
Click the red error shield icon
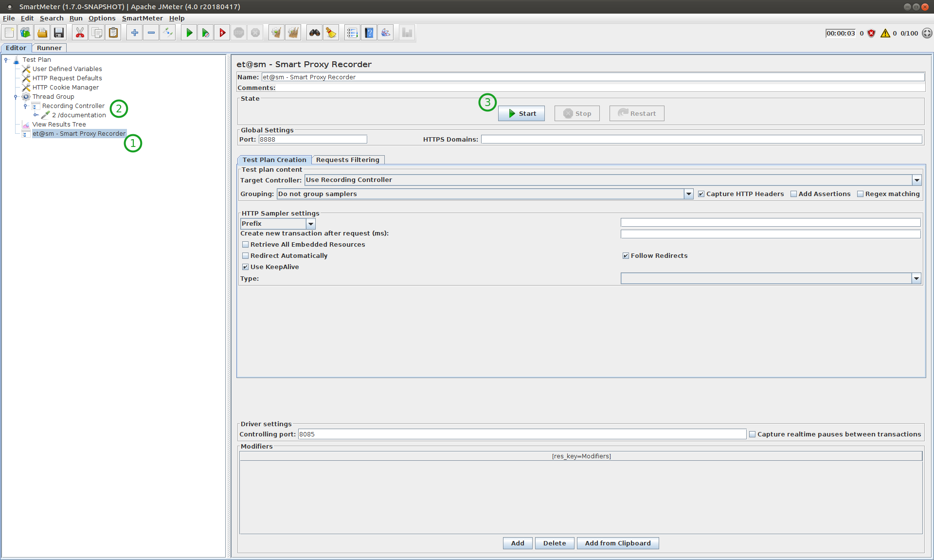coord(871,33)
